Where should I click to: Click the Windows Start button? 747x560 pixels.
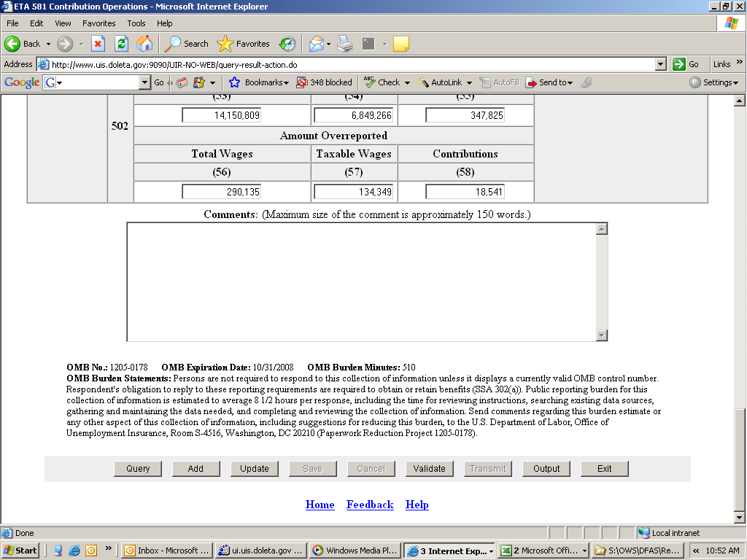(20, 551)
